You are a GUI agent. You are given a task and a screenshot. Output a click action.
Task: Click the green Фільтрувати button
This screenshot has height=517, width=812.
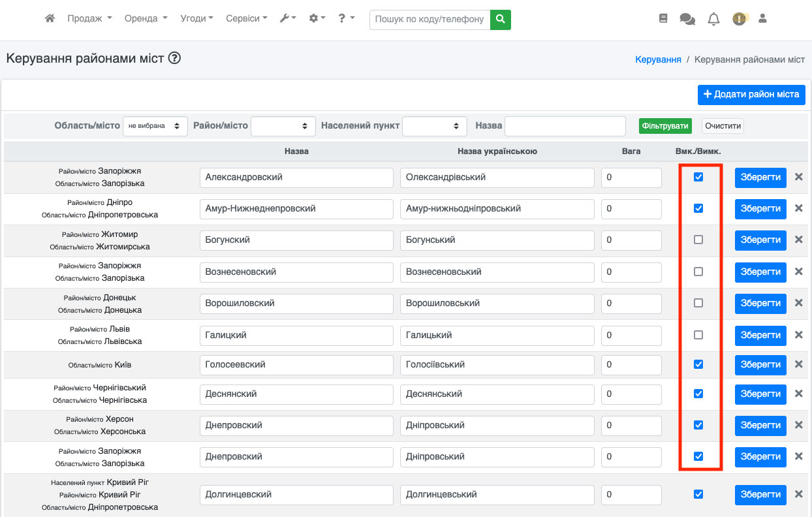[x=664, y=126]
